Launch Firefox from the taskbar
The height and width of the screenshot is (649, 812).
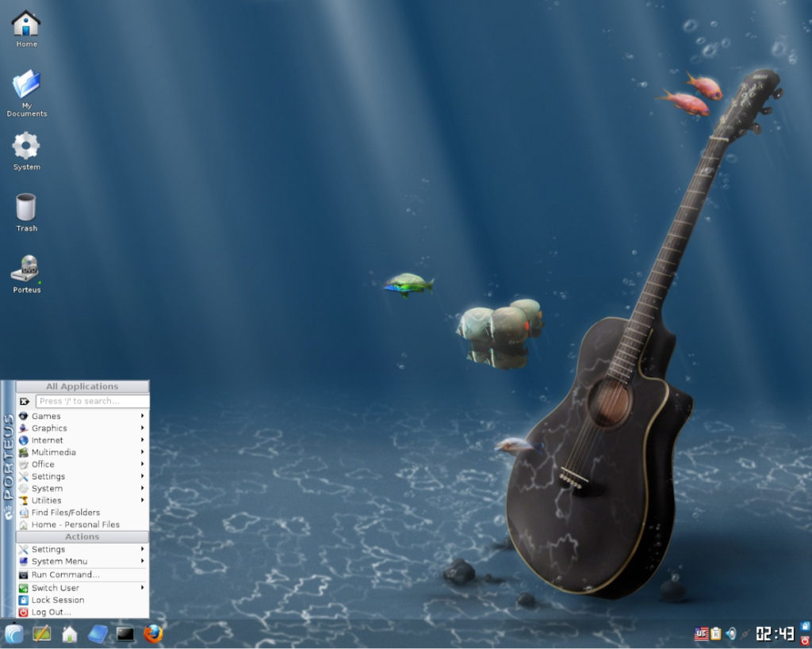pyautogui.click(x=153, y=635)
